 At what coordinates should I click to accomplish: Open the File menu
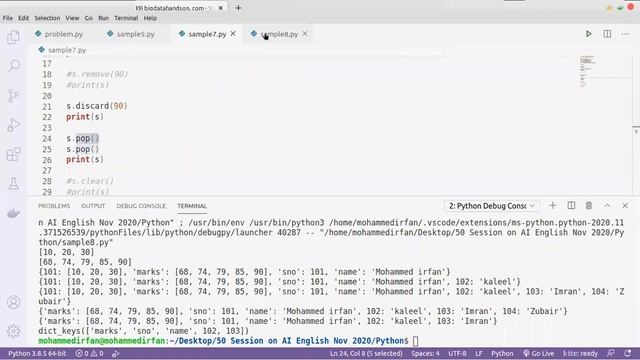[x=7, y=18]
